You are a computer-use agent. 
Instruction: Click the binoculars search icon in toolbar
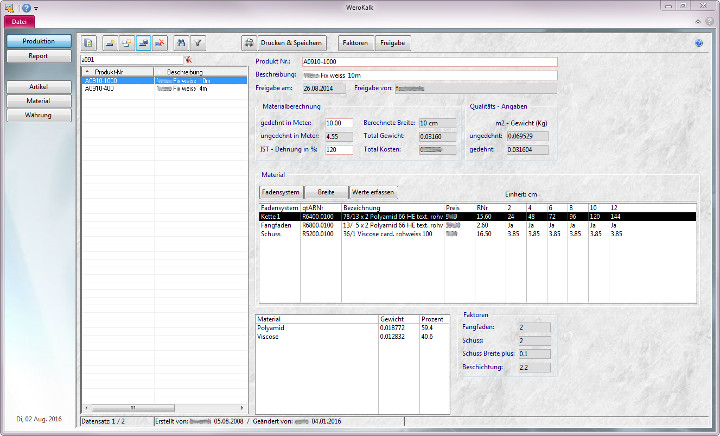(x=181, y=43)
